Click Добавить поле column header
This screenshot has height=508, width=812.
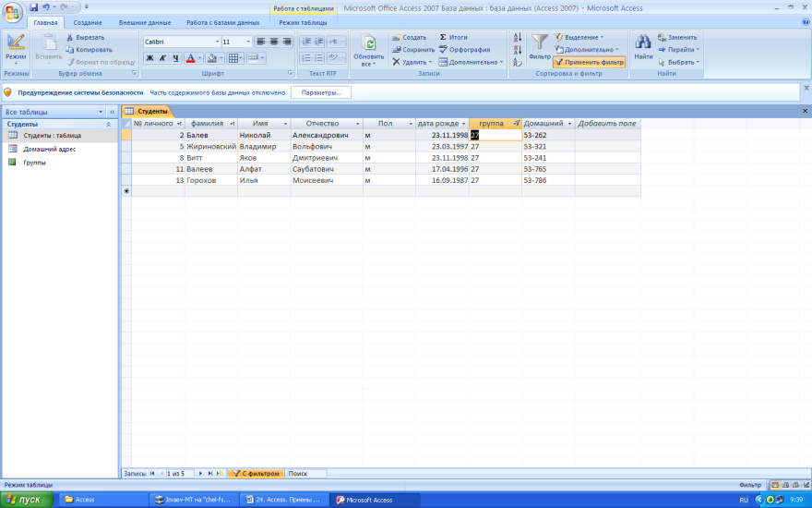(x=607, y=124)
